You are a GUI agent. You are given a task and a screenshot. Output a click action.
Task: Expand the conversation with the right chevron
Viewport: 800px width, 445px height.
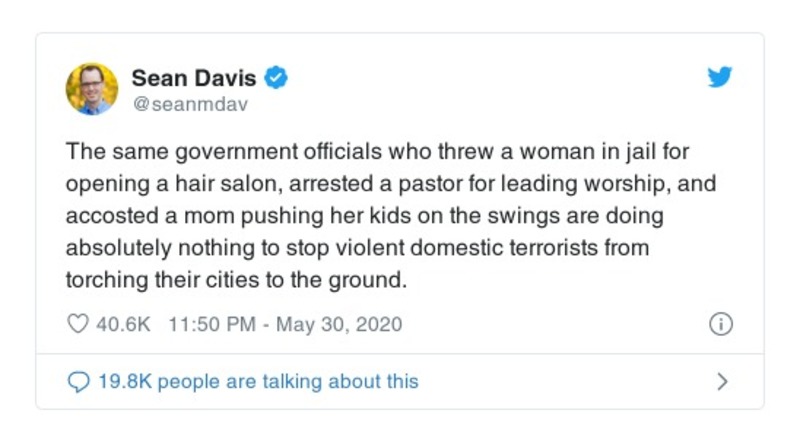pyautogui.click(x=723, y=381)
